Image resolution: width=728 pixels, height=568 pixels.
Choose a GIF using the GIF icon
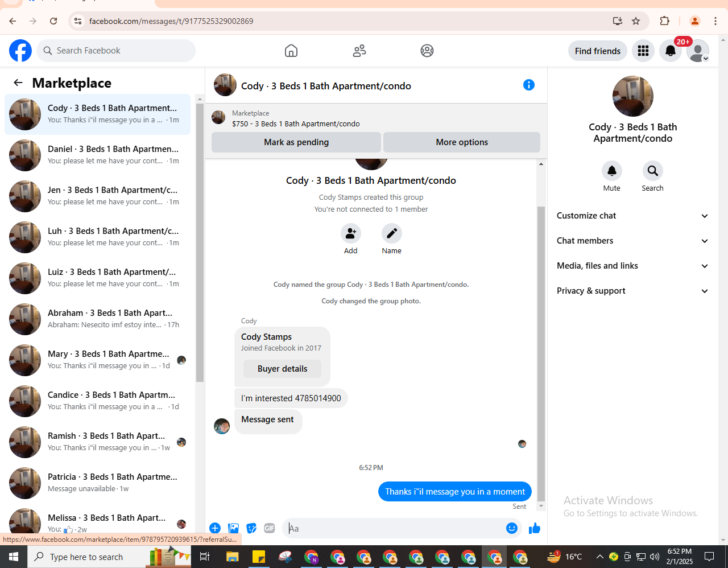(x=270, y=528)
